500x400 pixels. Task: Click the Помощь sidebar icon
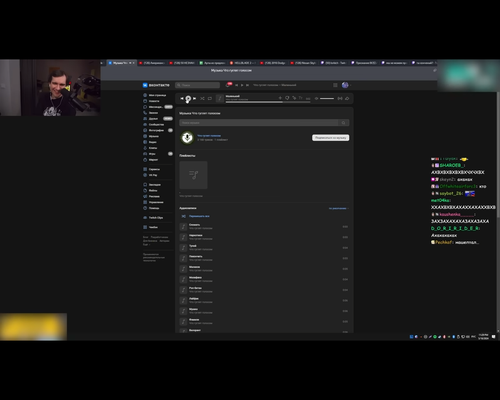pos(145,208)
